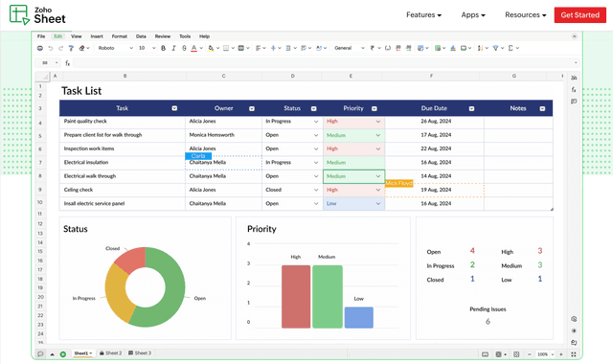
Task: Open the Data menu
Action: pos(141,36)
